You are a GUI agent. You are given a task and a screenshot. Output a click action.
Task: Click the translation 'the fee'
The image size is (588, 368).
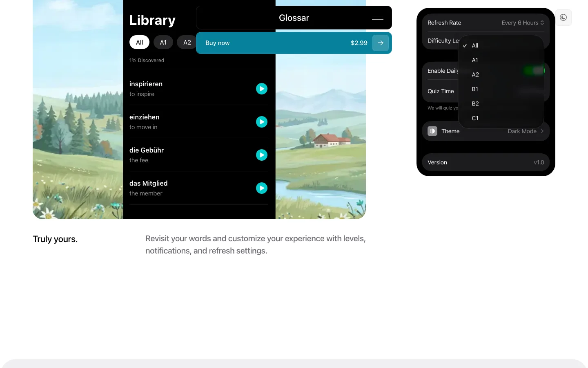(x=139, y=160)
